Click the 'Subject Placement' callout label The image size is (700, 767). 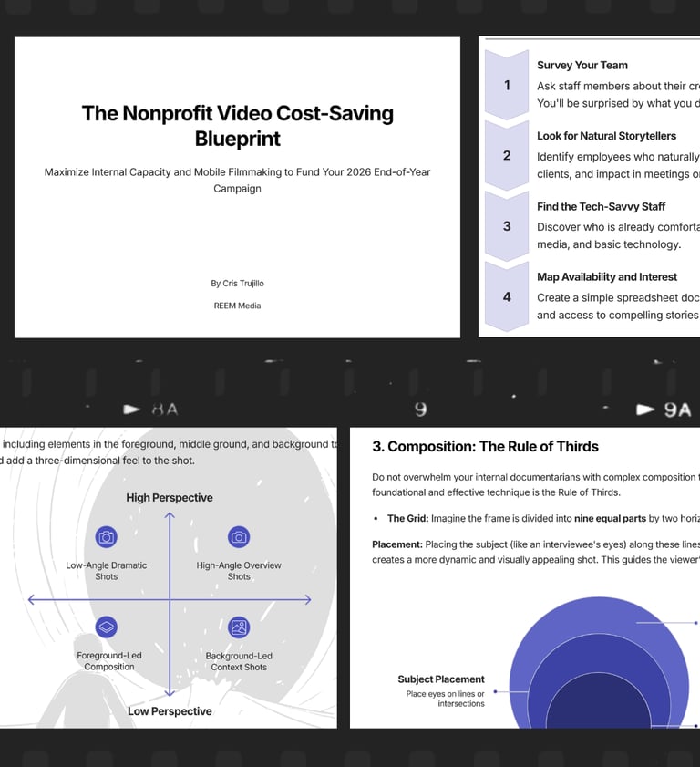tap(441, 679)
